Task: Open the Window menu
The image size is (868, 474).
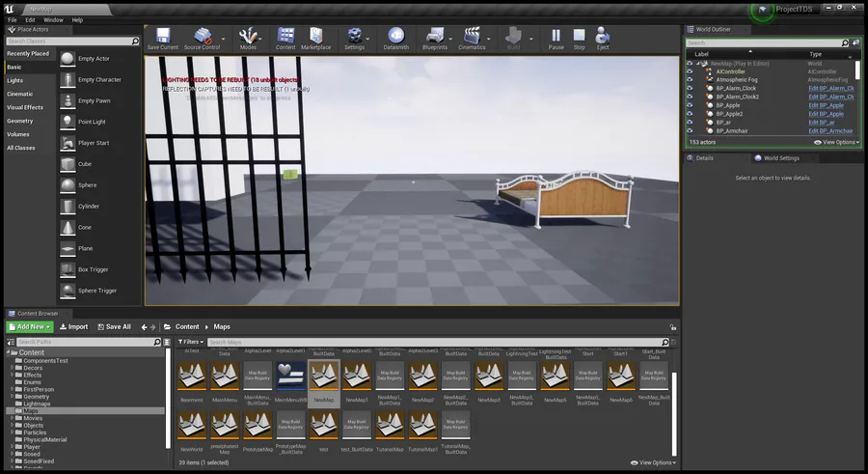Action: 53,20
